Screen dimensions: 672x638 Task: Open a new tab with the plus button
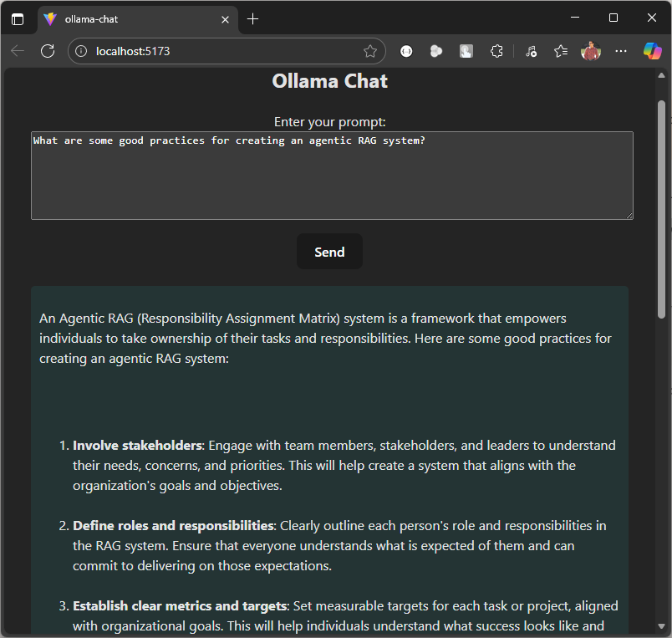point(252,18)
